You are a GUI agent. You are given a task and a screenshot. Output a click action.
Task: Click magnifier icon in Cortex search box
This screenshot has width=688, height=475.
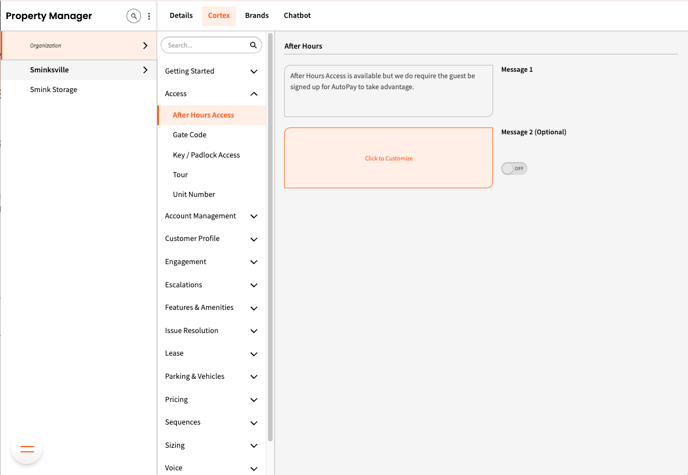(x=253, y=45)
